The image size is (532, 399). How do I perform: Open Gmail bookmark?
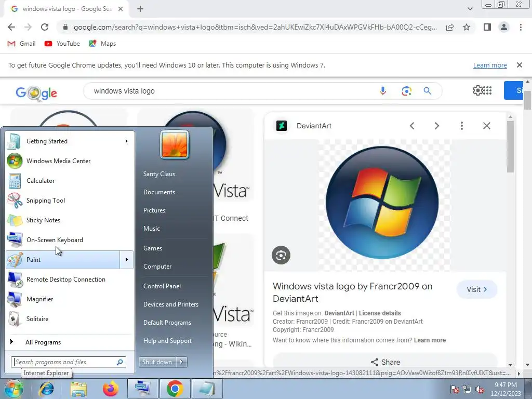click(21, 44)
